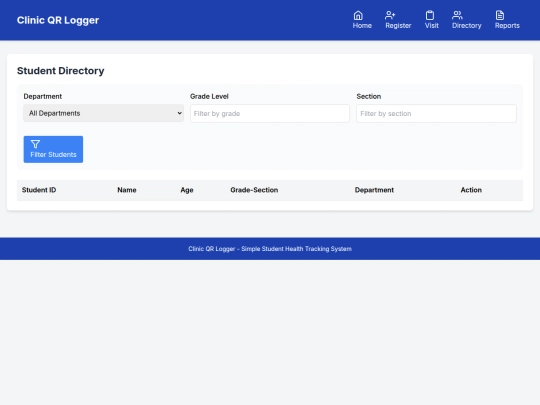Screen dimensions: 540x405
Task: Click the Filter by grade field
Action: coord(270,113)
